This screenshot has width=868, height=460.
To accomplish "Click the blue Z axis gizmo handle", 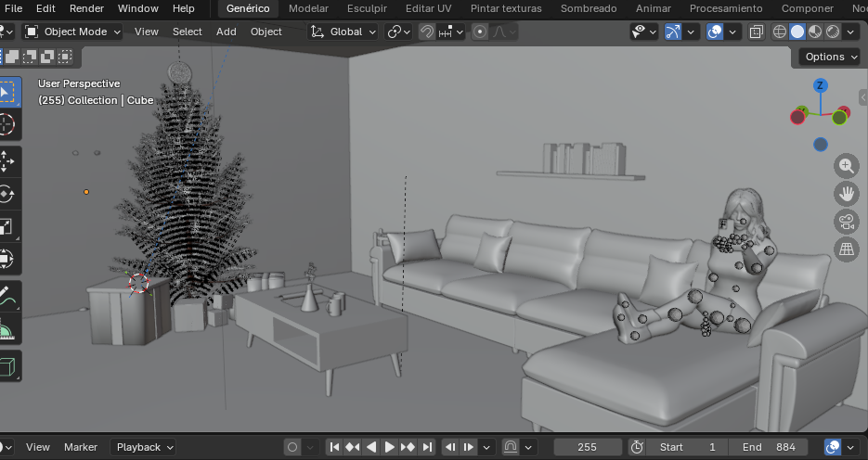I will pos(820,86).
